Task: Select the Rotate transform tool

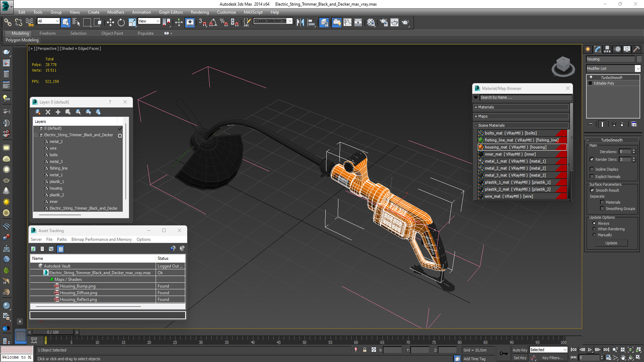Action: coord(121,22)
